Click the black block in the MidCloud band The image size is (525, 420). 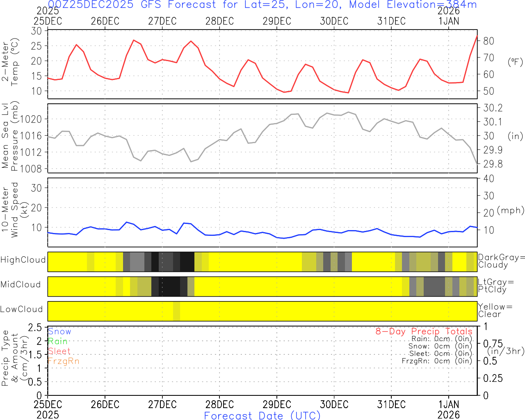pyautogui.click(x=169, y=287)
